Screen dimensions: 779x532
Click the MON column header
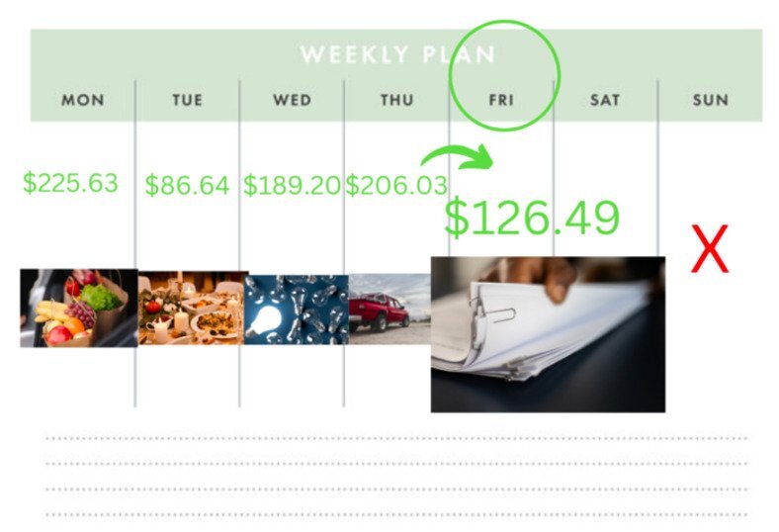pyautogui.click(x=83, y=100)
